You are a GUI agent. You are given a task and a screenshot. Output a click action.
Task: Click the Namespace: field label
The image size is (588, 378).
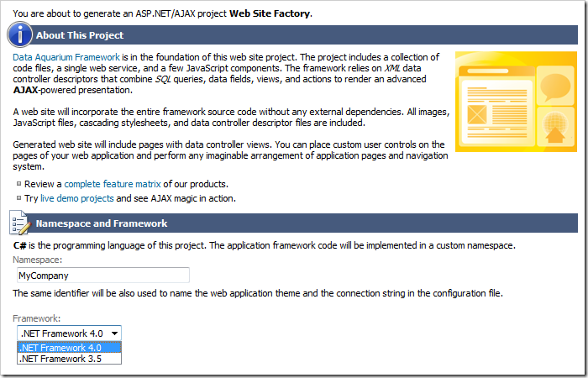[38, 260]
